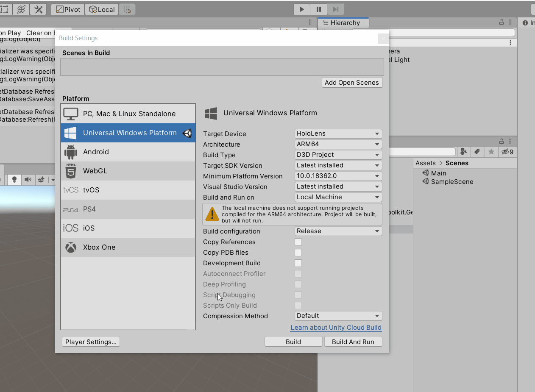Select the WebGL platform
Image resolution: width=535 pixels, height=392 pixels.
(128, 171)
